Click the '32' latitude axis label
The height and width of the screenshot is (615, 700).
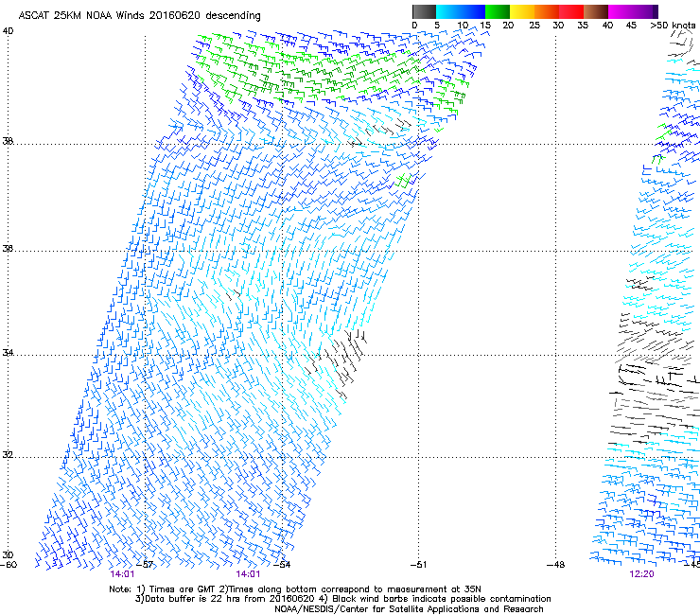8,455
